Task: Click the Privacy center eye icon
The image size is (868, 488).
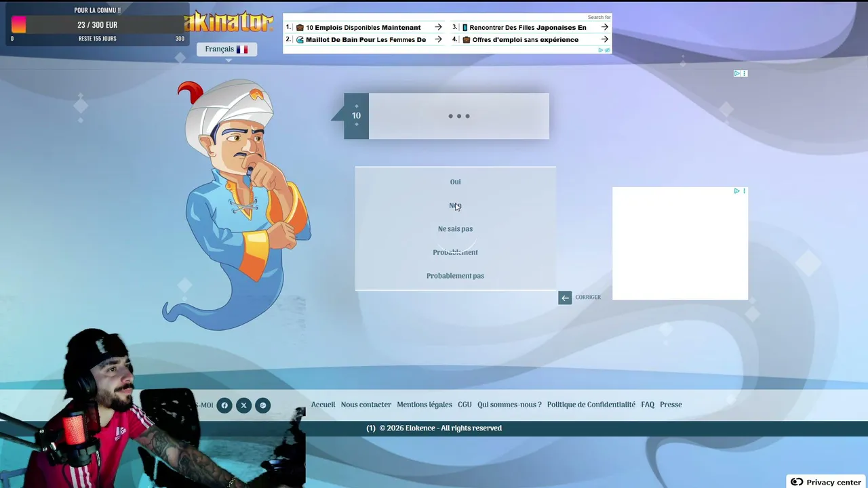Action: tap(797, 482)
